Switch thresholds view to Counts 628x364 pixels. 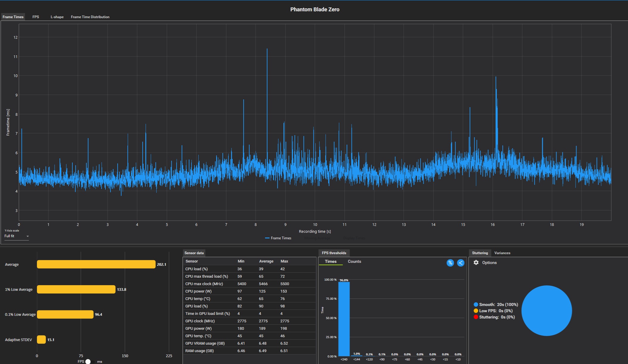(x=354, y=261)
